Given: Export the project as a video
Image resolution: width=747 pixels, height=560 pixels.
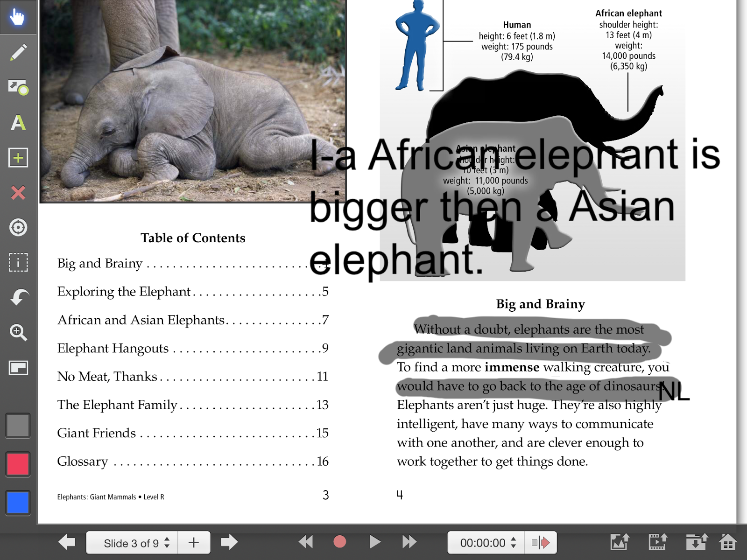Looking at the screenshot, I should [x=659, y=542].
